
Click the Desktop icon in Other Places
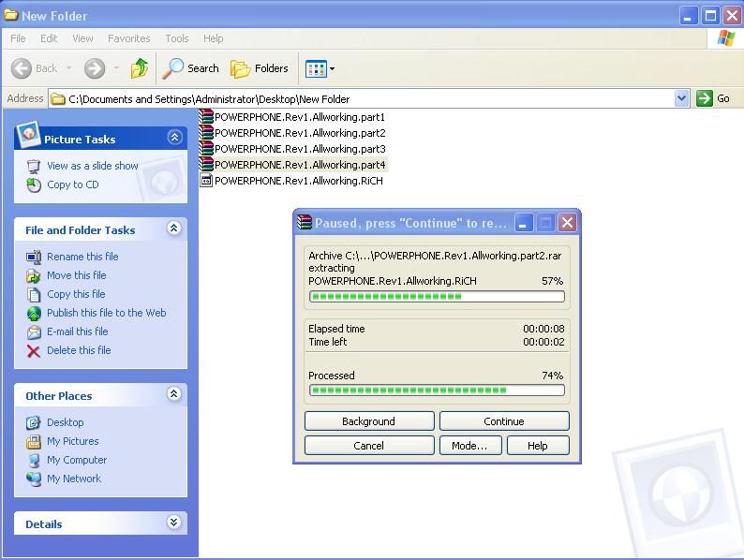34,422
